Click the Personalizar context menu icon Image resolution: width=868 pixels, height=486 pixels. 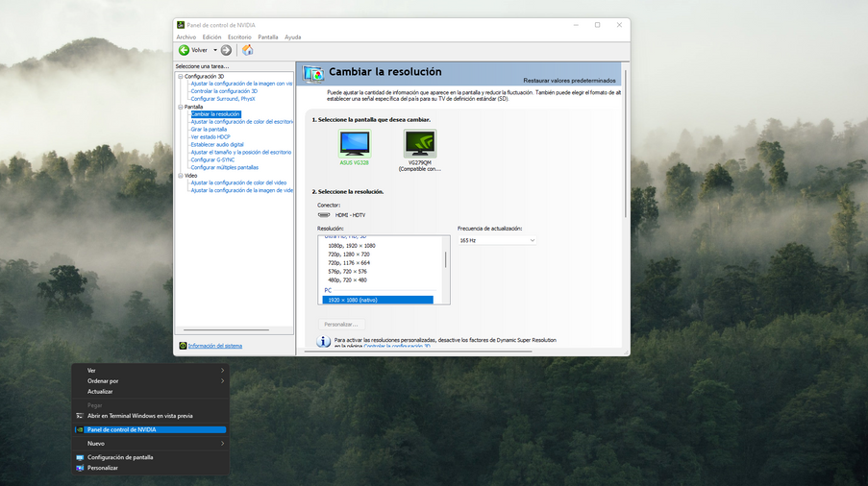[80, 468]
